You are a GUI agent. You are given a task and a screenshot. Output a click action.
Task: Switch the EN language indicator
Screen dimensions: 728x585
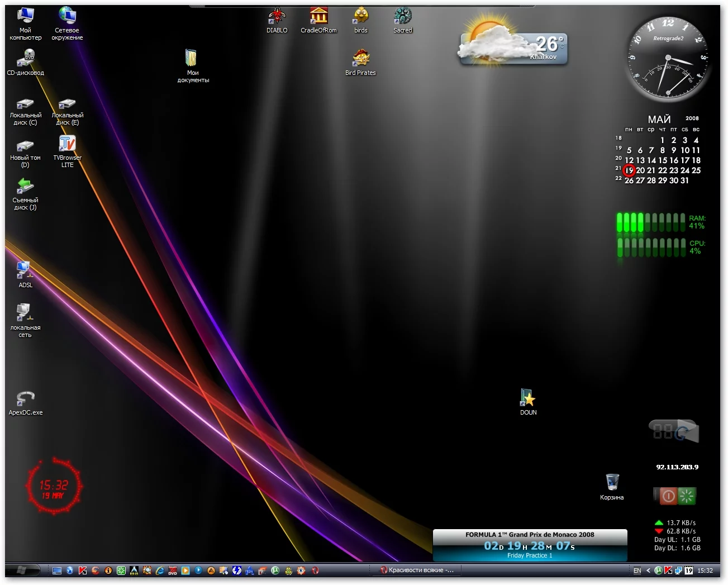(x=637, y=570)
